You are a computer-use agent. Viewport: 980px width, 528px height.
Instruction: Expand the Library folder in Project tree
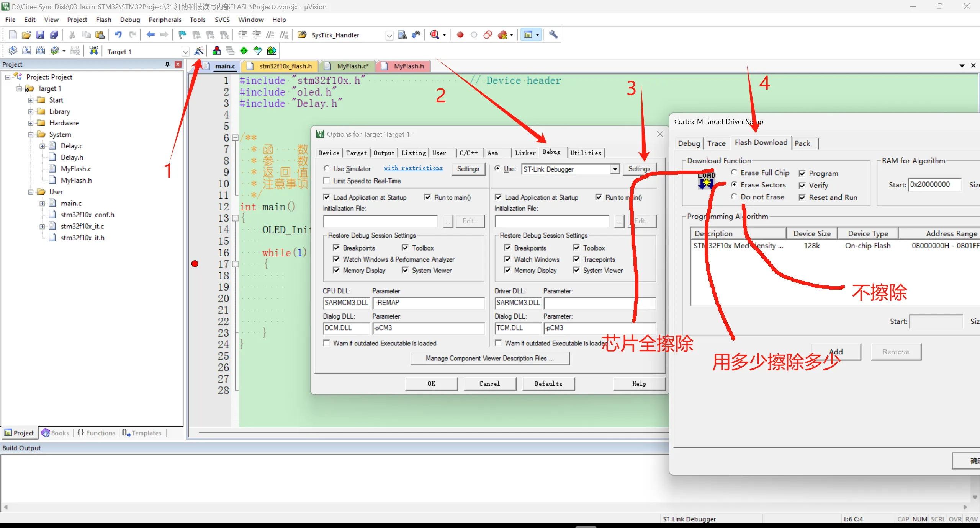click(x=31, y=112)
